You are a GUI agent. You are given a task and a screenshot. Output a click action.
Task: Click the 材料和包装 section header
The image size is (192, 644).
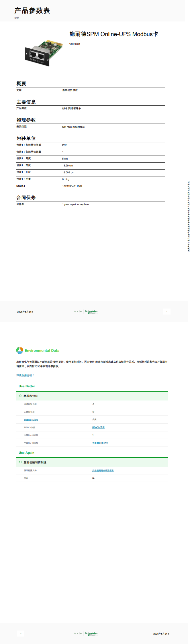31,396
